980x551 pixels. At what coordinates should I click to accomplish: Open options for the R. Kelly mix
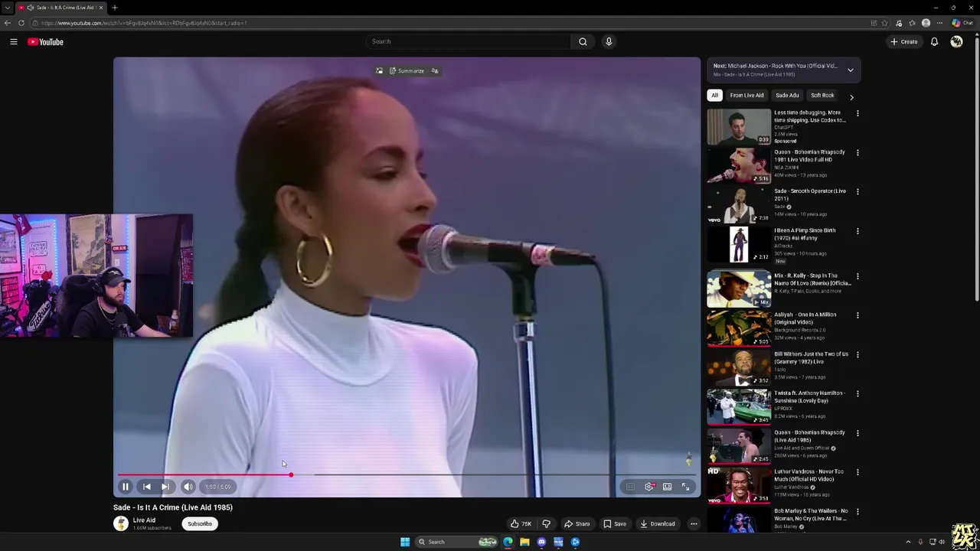click(857, 276)
